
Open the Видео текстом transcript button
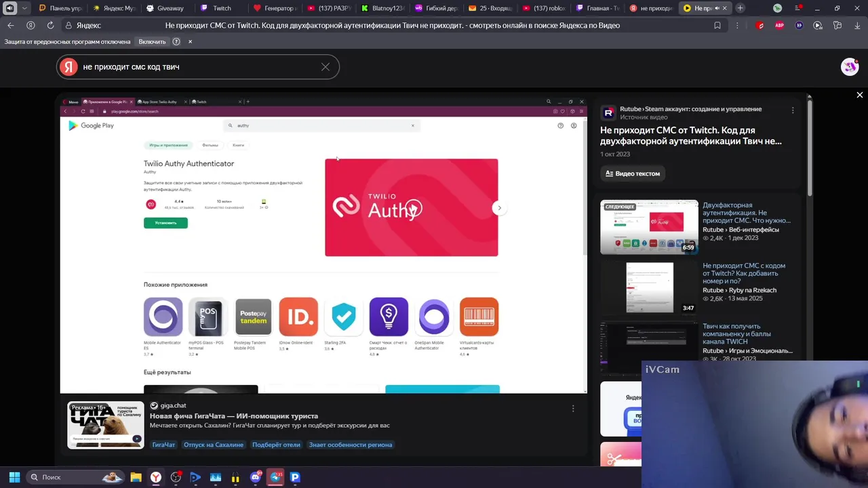[x=633, y=174]
